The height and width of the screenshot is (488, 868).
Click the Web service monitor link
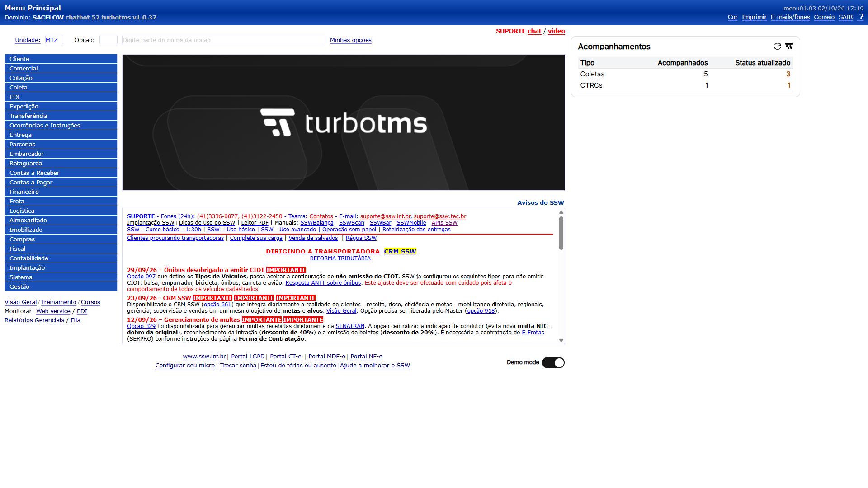click(53, 311)
